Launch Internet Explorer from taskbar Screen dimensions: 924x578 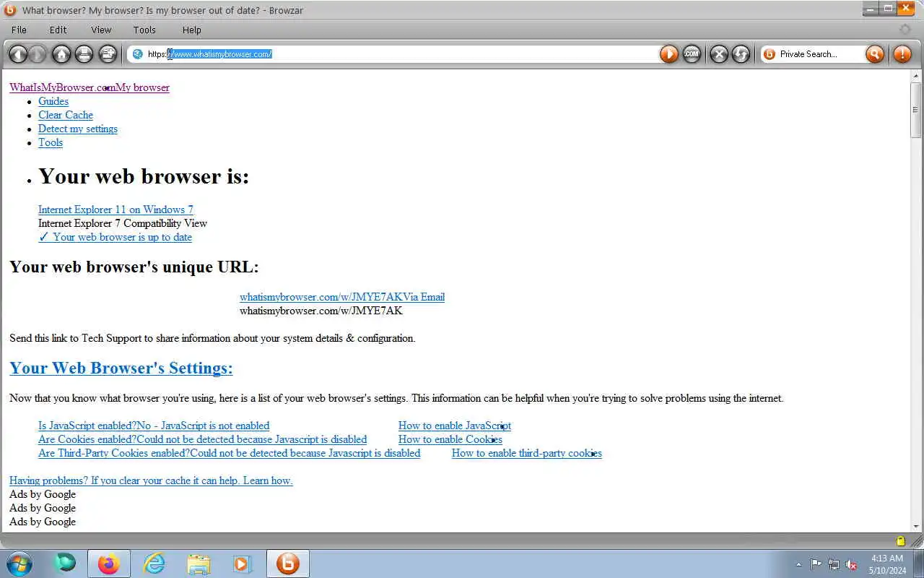pos(154,564)
